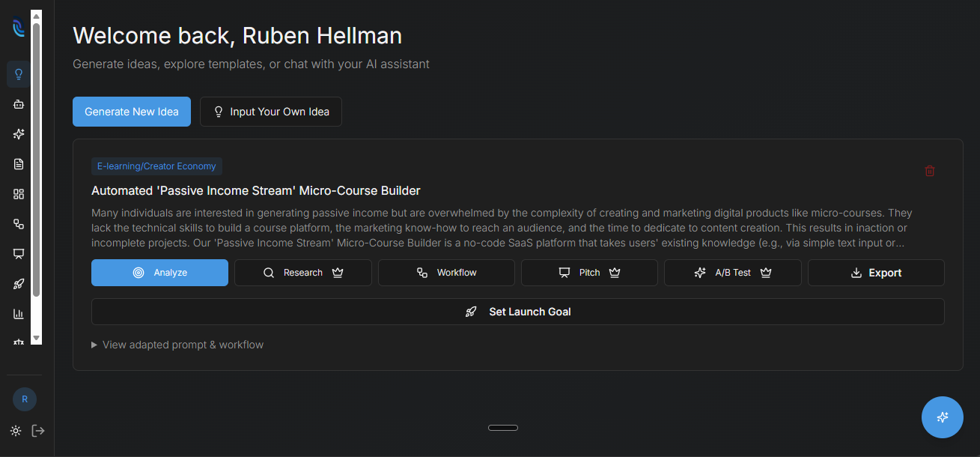Open the workflow nodes icon in the sidebar

[x=18, y=223]
